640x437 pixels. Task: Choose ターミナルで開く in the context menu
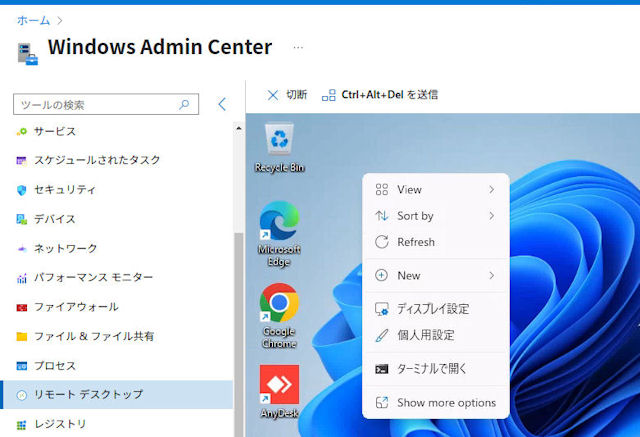click(436, 369)
